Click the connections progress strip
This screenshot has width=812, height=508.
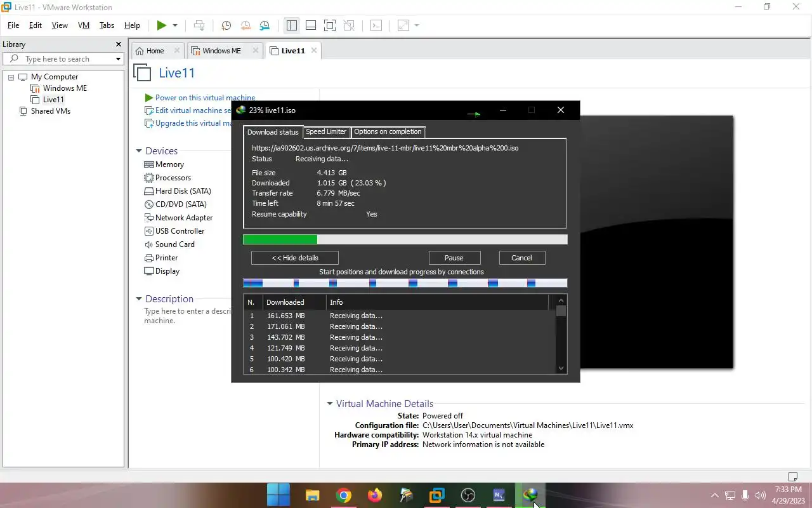click(405, 283)
